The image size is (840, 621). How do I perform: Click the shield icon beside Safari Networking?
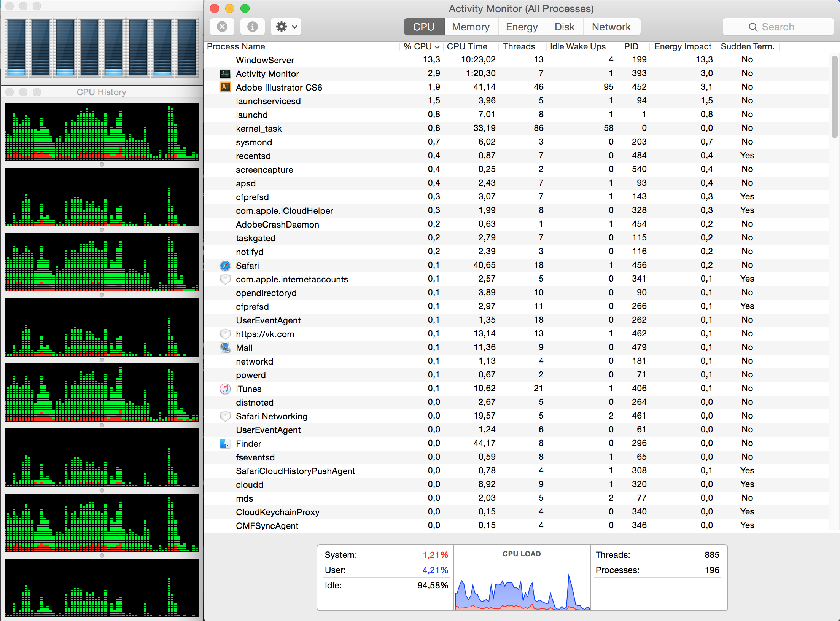225,416
